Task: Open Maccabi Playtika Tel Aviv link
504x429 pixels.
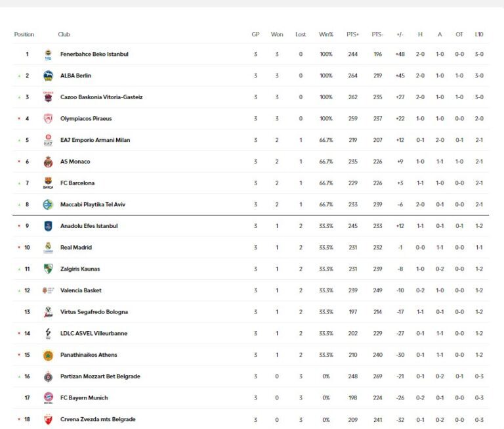Action: 93,204
